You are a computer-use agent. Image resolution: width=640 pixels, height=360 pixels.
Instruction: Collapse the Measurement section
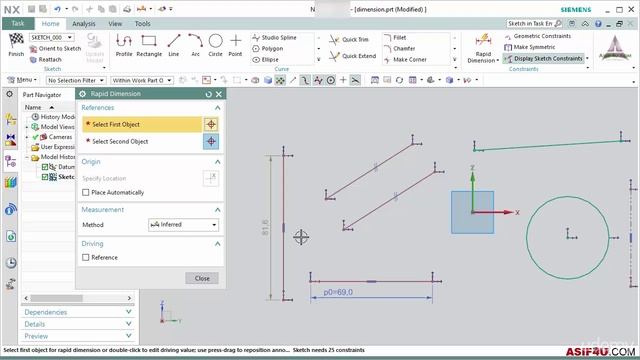pyautogui.click(x=218, y=210)
